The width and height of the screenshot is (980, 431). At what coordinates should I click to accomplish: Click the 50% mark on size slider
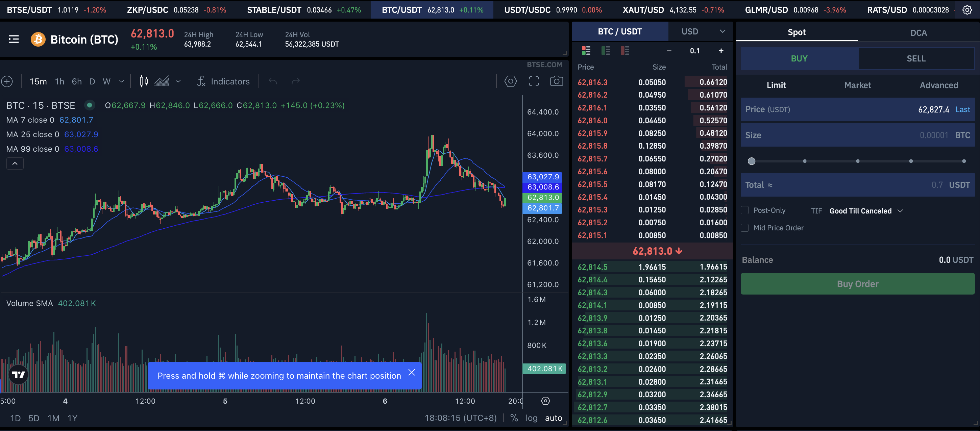click(x=858, y=161)
